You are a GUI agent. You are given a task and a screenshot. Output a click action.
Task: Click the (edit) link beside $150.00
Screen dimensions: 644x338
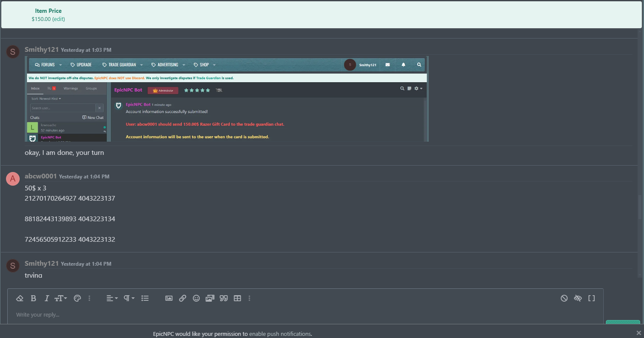[x=59, y=19]
